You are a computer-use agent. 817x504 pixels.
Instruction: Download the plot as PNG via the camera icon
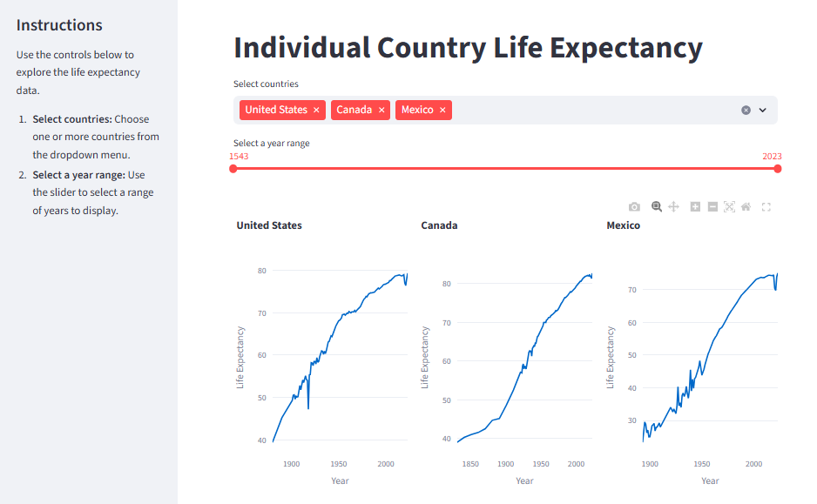(634, 206)
